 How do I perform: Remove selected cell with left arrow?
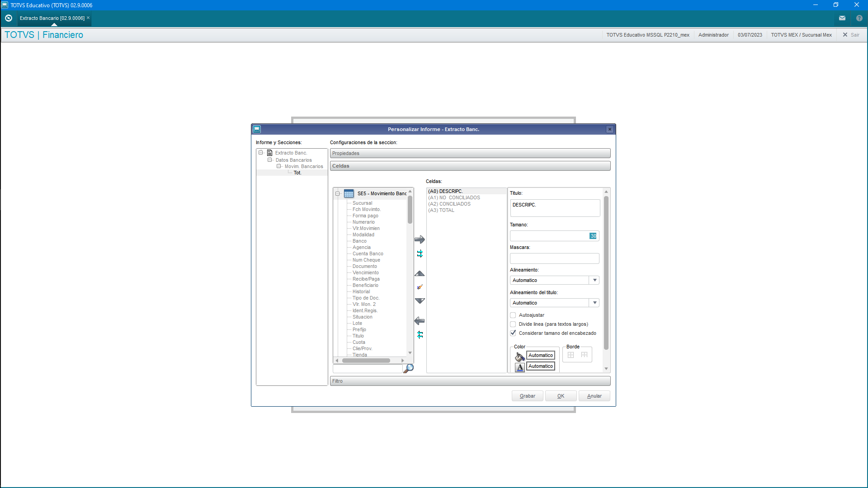coord(420,321)
